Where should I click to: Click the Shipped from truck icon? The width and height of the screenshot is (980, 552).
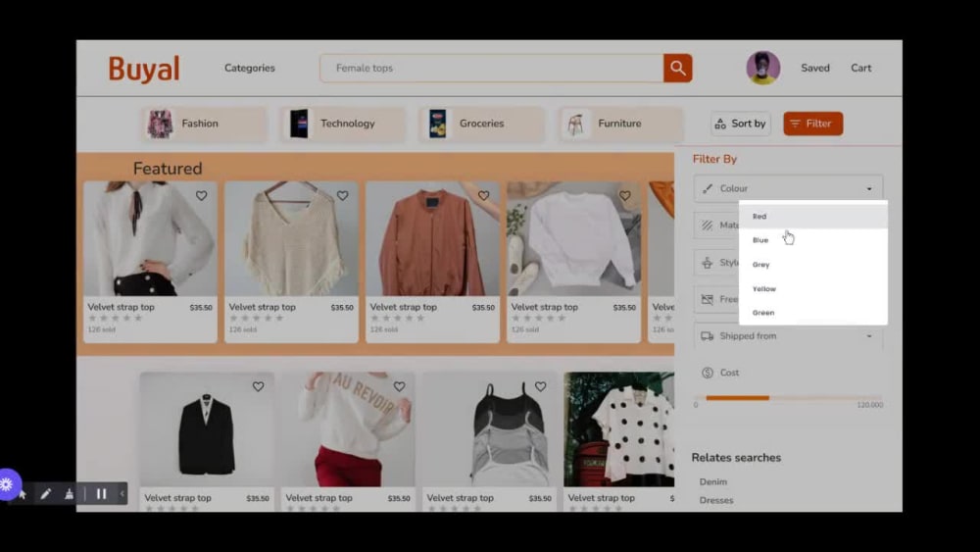coord(707,336)
